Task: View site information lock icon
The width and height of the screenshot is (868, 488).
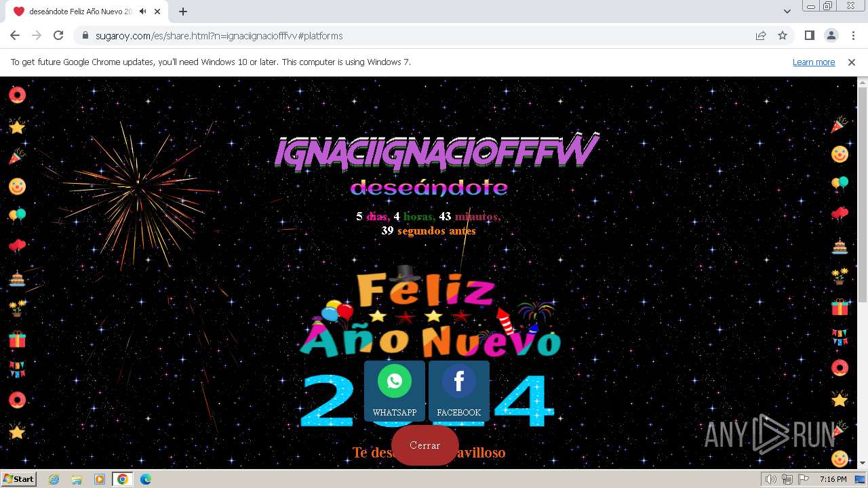Action: [85, 36]
